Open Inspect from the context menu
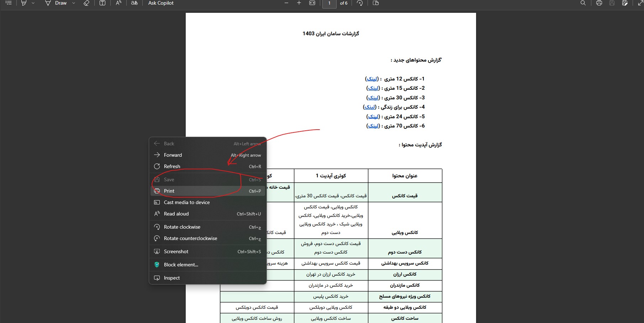 click(x=208, y=278)
